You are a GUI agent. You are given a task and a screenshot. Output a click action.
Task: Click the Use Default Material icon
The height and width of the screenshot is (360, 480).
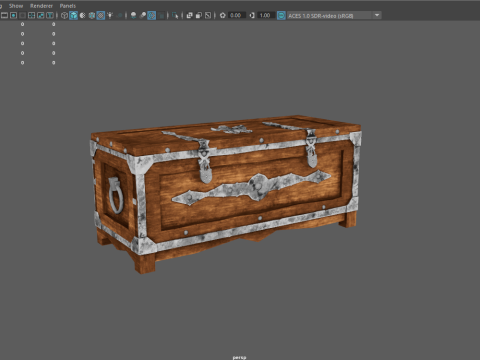click(x=82, y=15)
